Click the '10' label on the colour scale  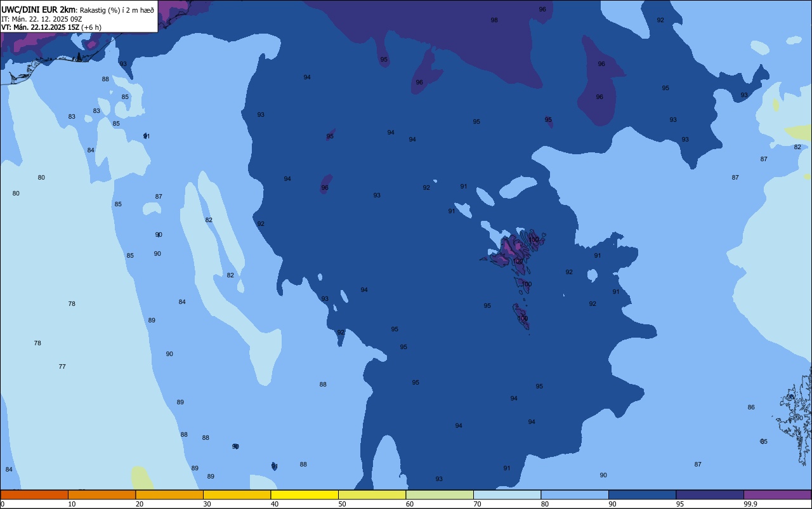tap(72, 504)
